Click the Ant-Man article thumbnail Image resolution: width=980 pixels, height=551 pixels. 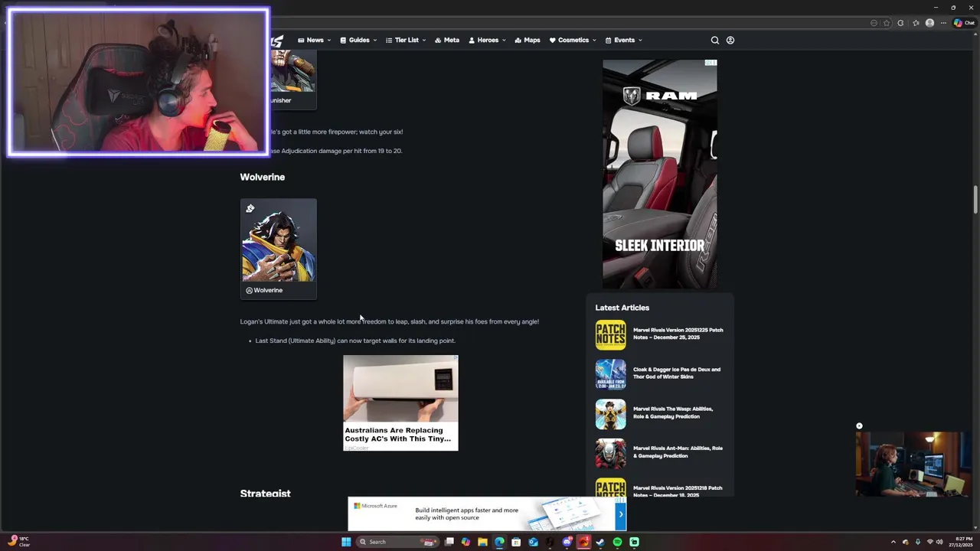[610, 454]
